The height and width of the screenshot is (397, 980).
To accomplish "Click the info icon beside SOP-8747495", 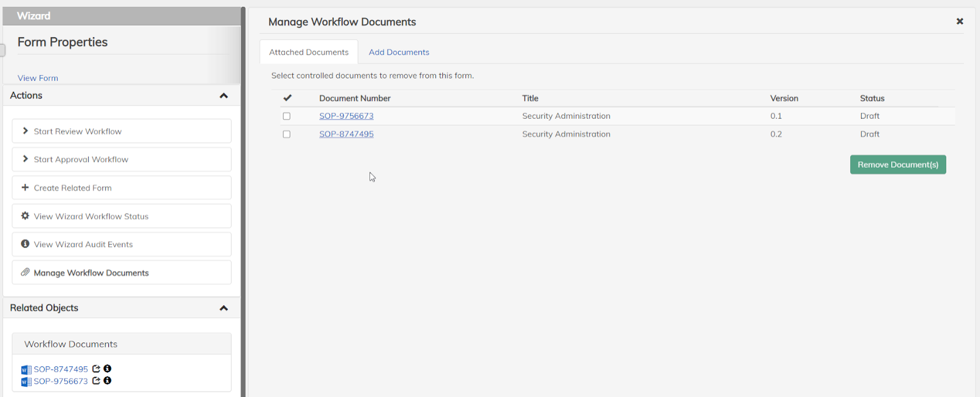I will [x=107, y=369].
